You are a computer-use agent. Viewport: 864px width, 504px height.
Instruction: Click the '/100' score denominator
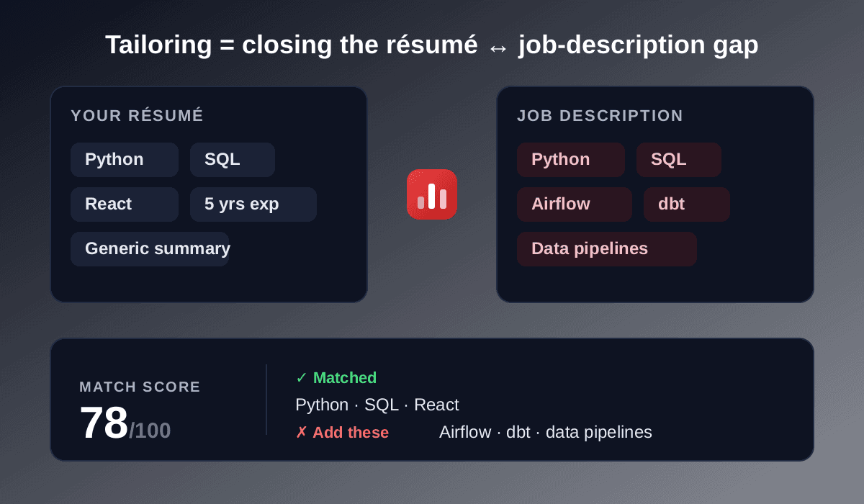coord(150,431)
